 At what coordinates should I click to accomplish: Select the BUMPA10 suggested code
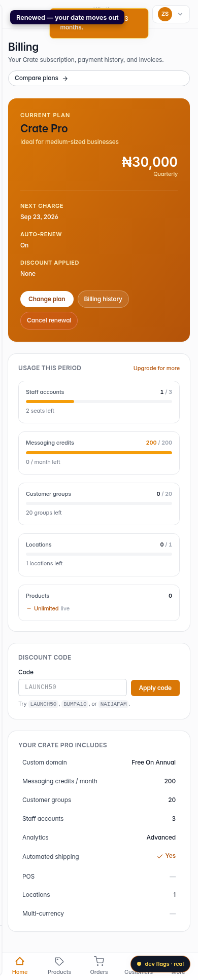coord(75,704)
